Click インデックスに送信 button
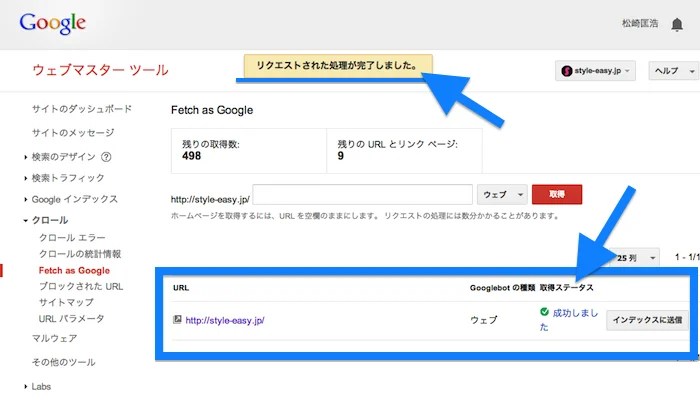 (647, 320)
